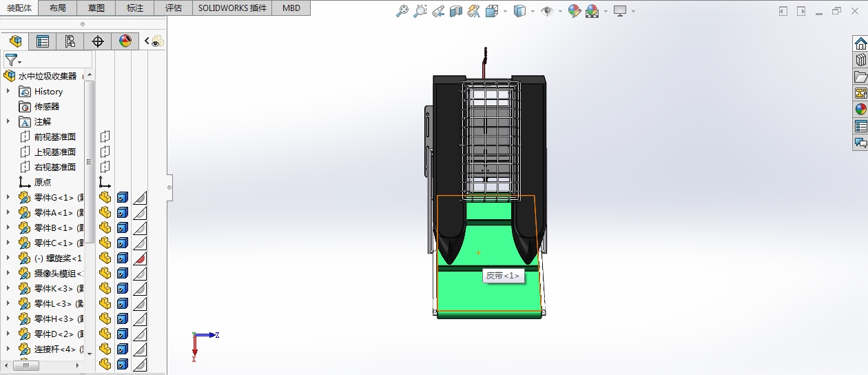Open the View Orientation dropdown arrow
The image size is (868, 375).
pyautogui.click(x=505, y=11)
